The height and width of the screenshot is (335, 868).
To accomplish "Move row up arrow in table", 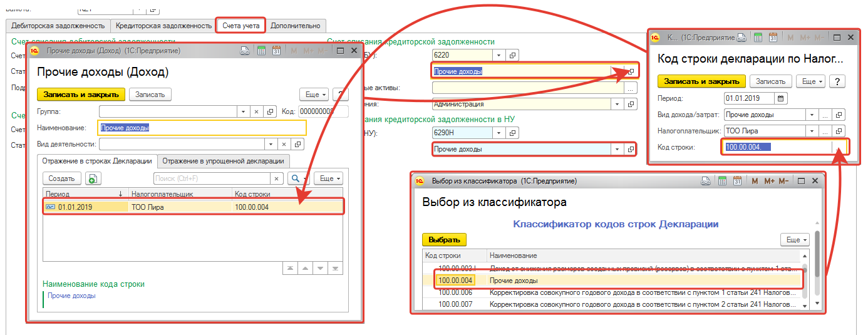I will pos(306,268).
